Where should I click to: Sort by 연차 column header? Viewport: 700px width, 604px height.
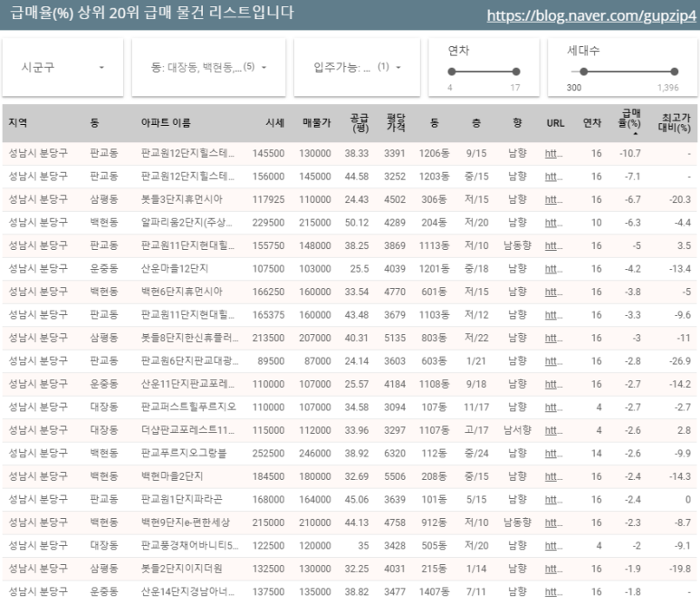pyautogui.click(x=592, y=123)
